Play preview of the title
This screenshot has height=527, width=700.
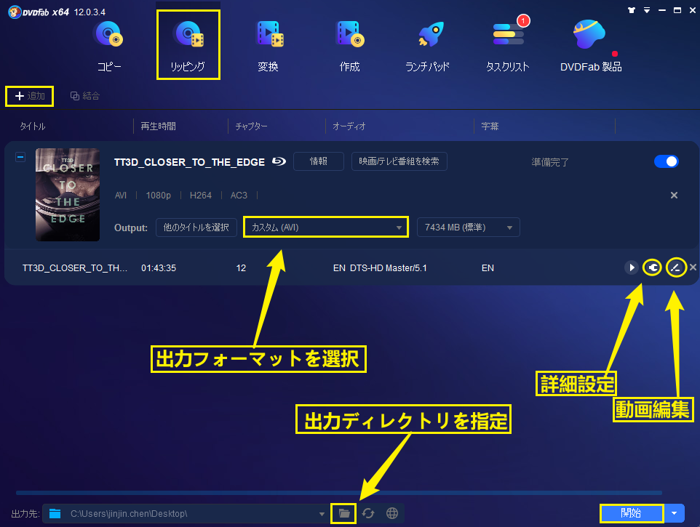coord(631,268)
